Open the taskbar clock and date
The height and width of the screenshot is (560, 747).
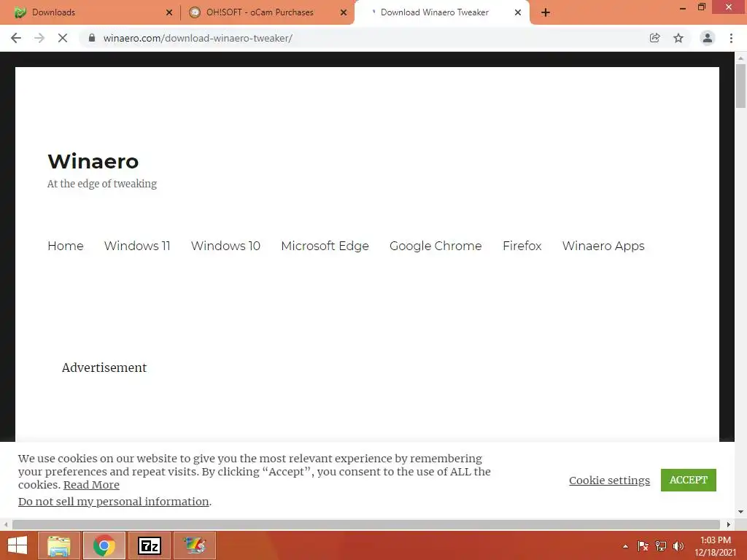(x=716, y=546)
